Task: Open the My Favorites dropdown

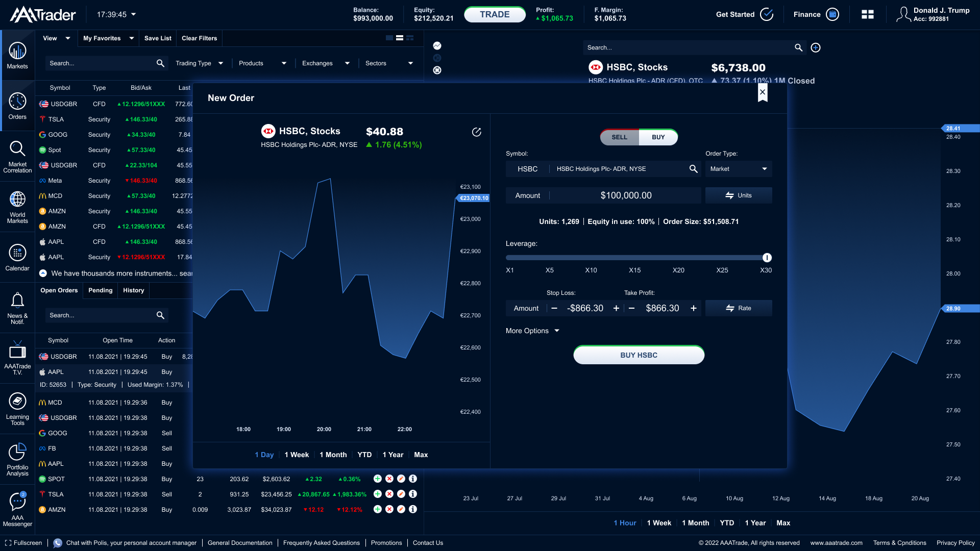Action: tap(108, 38)
